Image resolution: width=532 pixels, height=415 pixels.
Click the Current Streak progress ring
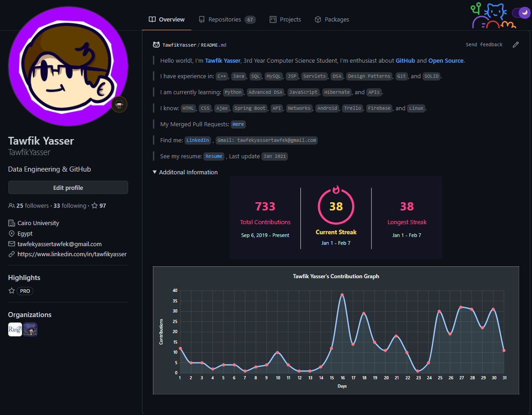(336, 206)
